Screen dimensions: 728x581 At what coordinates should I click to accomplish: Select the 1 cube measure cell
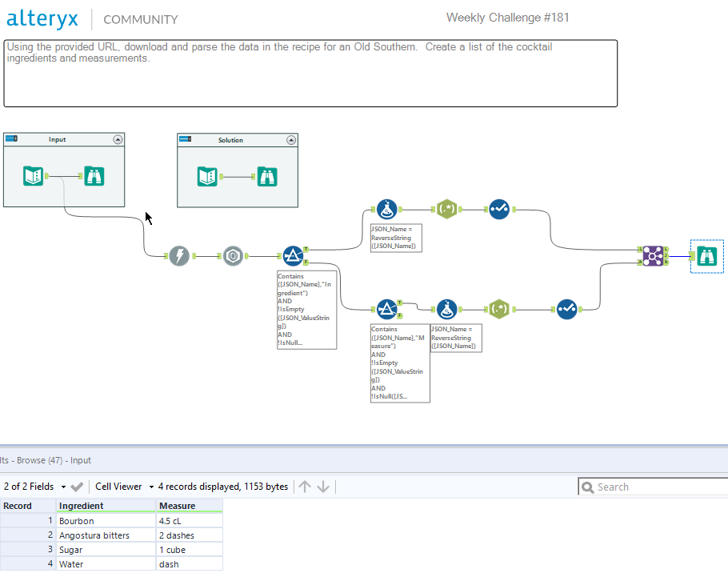tap(190, 550)
